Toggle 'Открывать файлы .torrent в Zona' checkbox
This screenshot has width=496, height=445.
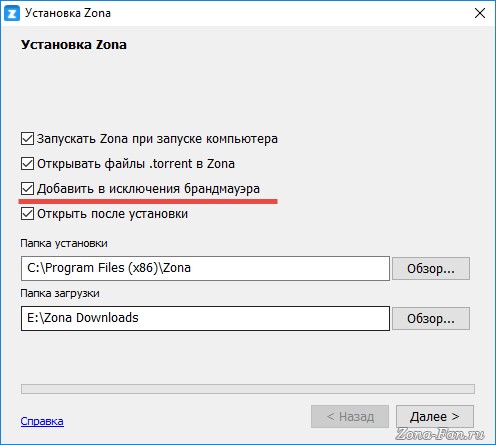(27, 164)
